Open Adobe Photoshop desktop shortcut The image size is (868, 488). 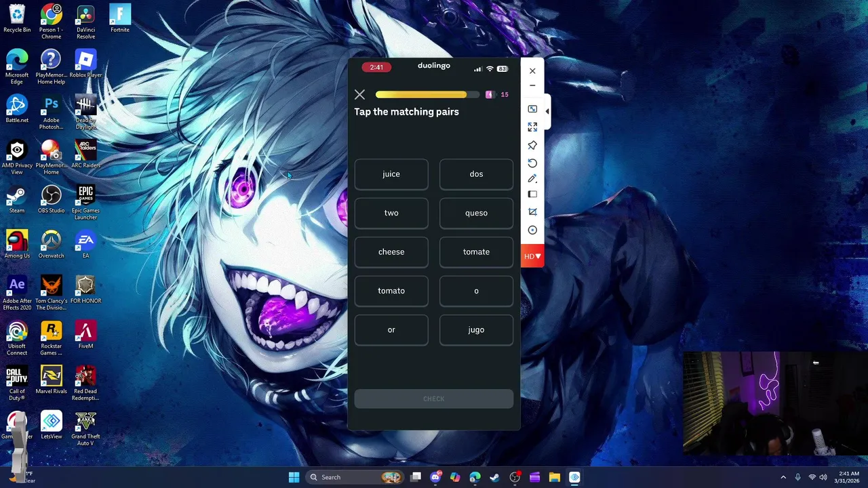pyautogui.click(x=51, y=113)
